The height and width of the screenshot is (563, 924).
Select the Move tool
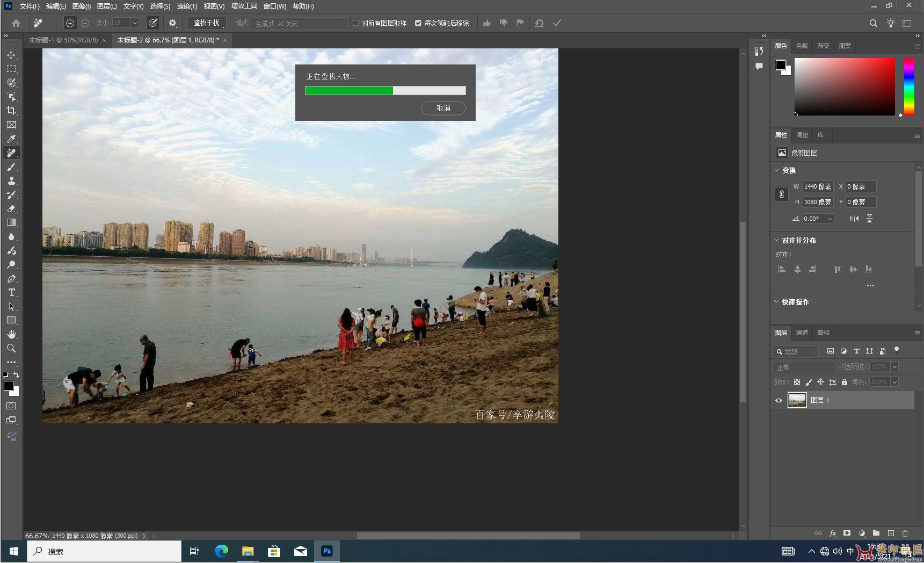coord(11,55)
